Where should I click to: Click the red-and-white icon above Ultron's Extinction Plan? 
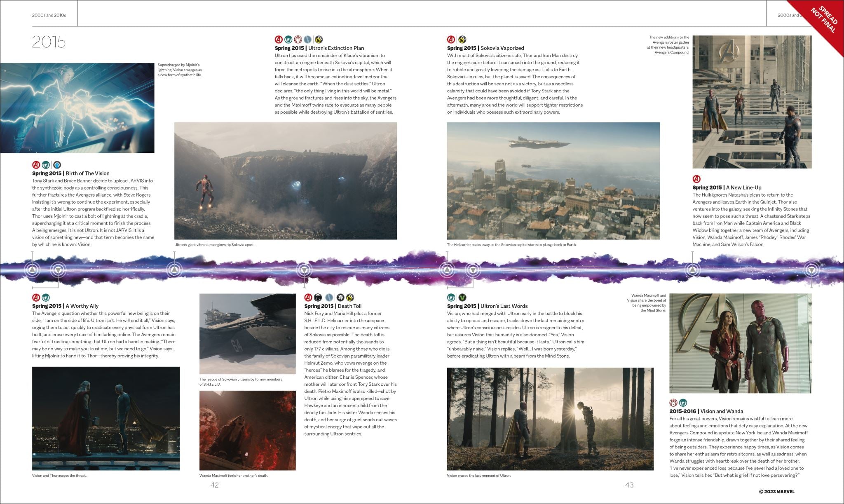[298, 40]
